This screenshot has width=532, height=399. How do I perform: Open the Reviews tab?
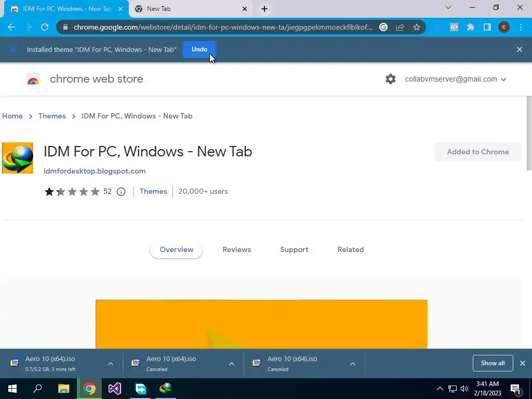(x=237, y=250)
